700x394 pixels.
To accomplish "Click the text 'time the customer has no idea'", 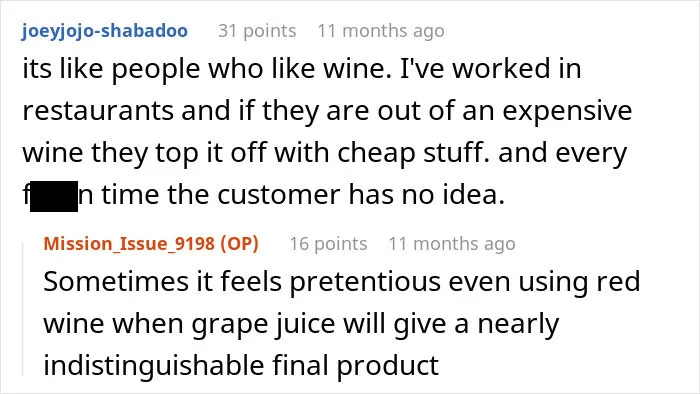I will 303,195.
